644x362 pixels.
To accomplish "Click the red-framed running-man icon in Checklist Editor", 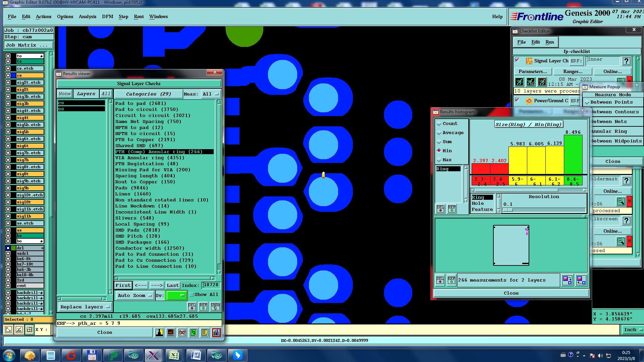I will pyautogui.click(x=542, y=82).
